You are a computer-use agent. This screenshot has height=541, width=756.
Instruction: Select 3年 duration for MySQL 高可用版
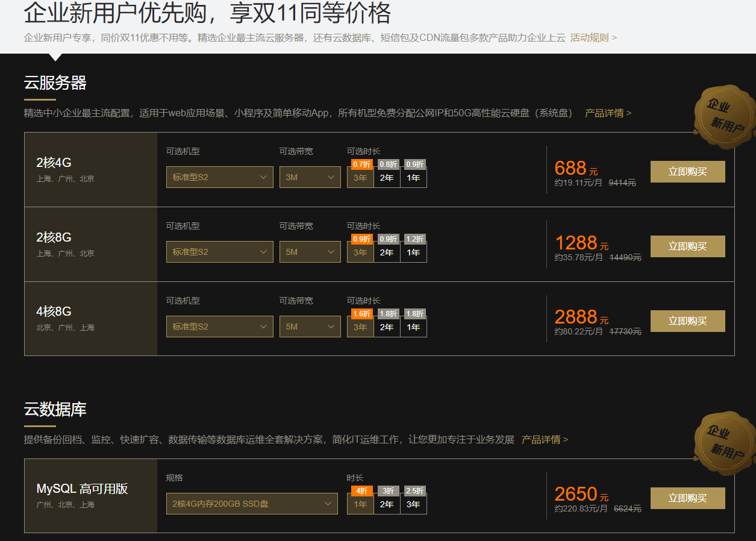point(413,504)
